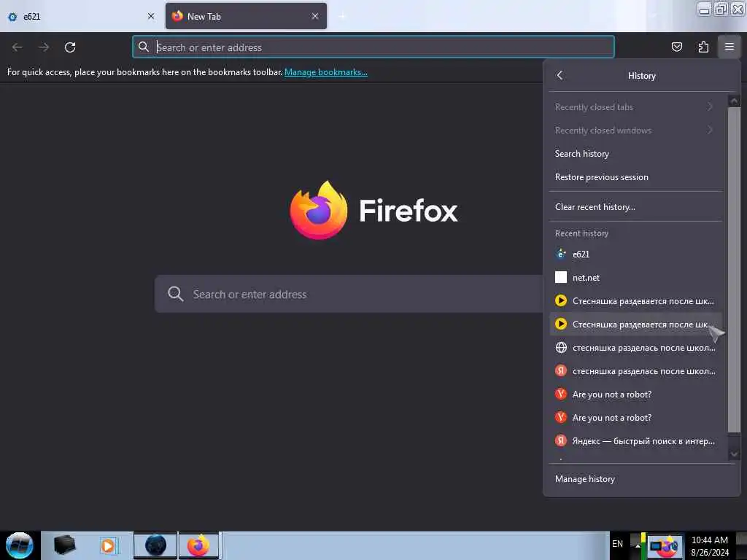Open the first 'Are you not a robot?' entry
The height and width of the screenshot is (560, 747).
635,394
